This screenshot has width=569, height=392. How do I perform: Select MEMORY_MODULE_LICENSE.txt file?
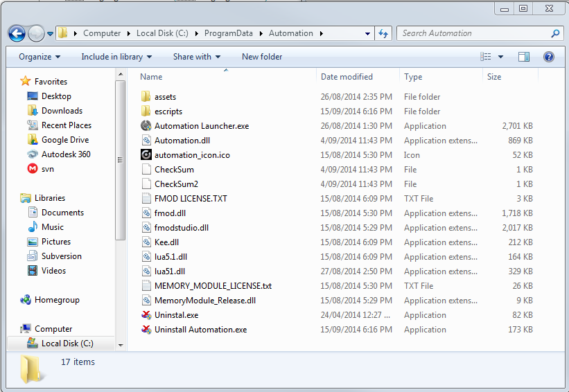click(x=213, y=286)
